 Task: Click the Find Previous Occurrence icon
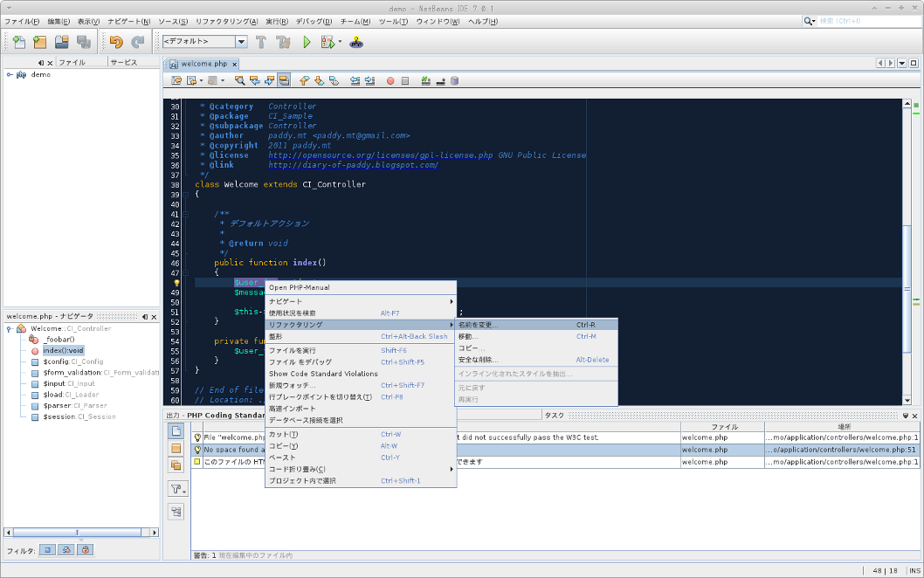pos(254,80)
